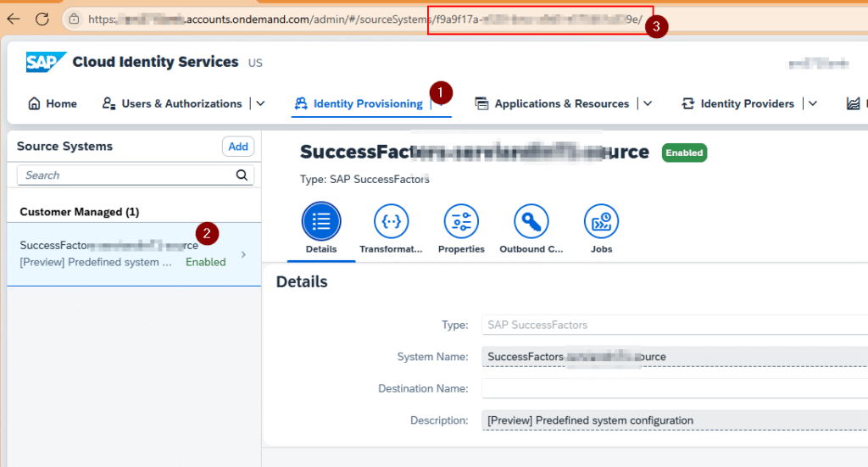Open Users & Authorizations menu

(x=172, y=103)
